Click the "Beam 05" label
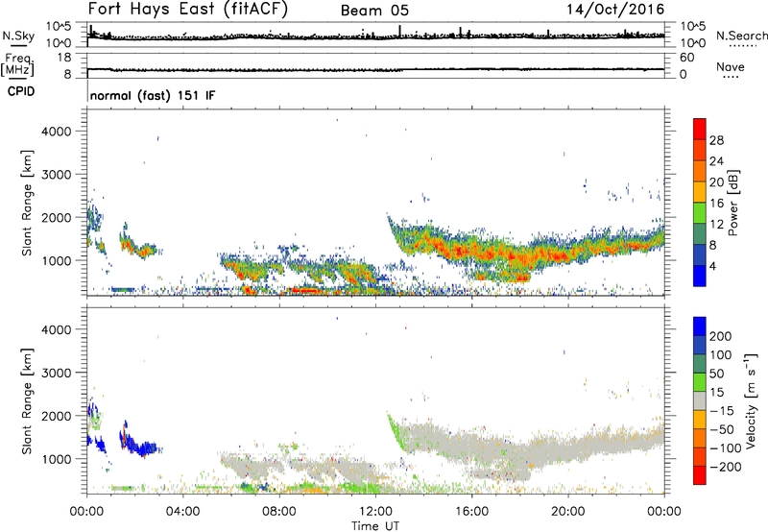This screenshot has width=768, height=532. 374,11
